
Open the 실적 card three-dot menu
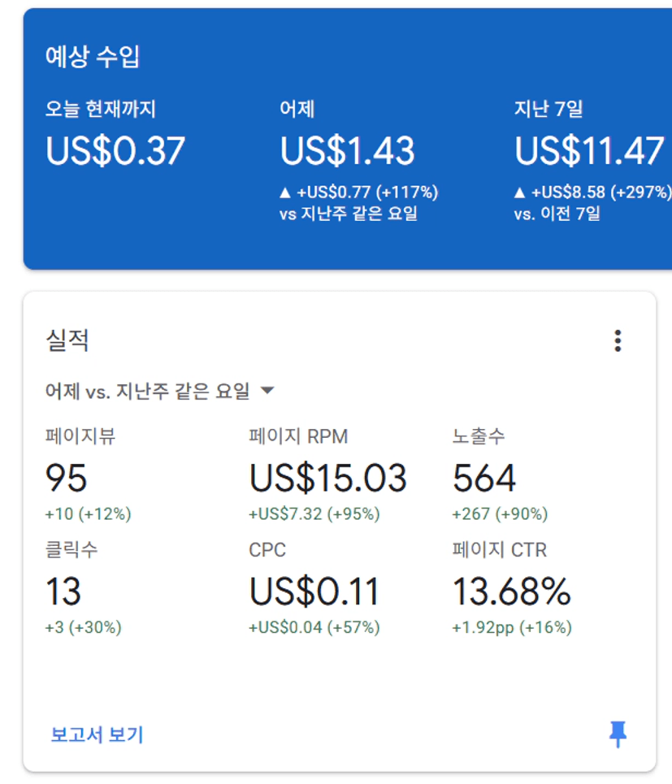(618, 340)
